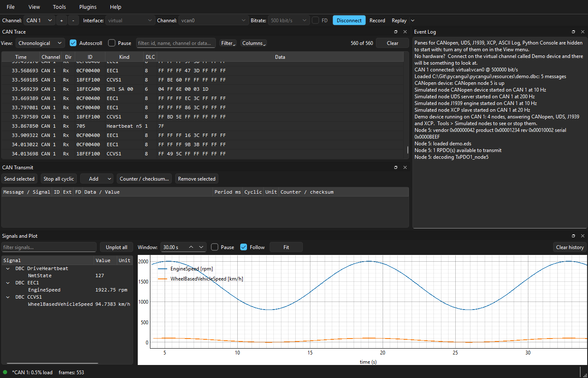
Task: Float the CAN Transmit panel
Action: click(396, 168)
